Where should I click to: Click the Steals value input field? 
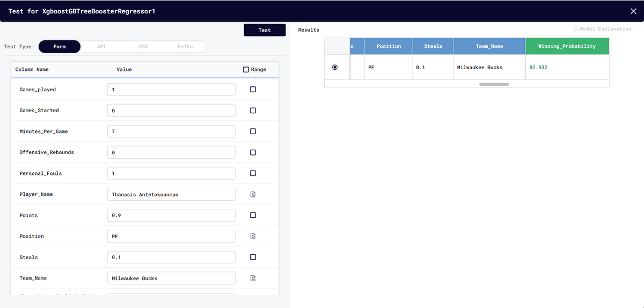(171, 257)
